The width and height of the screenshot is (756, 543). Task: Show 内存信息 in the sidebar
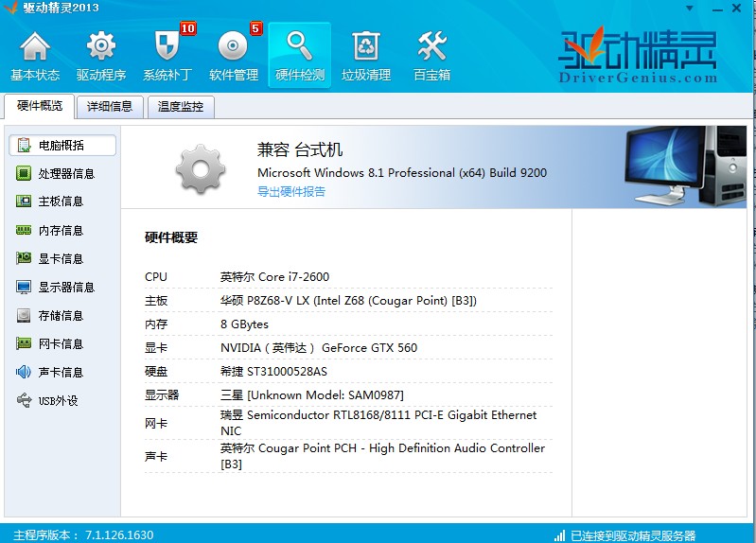pyautogui.click(x=60, y=231)
